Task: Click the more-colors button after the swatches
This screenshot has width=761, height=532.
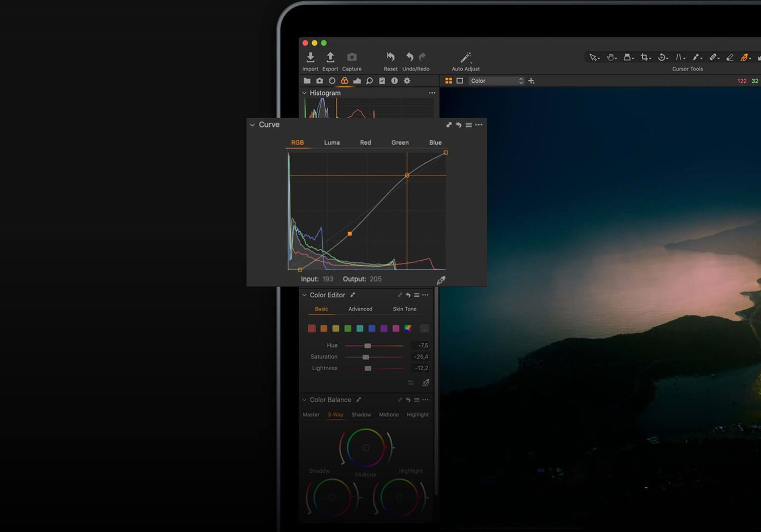Action: 425,329
